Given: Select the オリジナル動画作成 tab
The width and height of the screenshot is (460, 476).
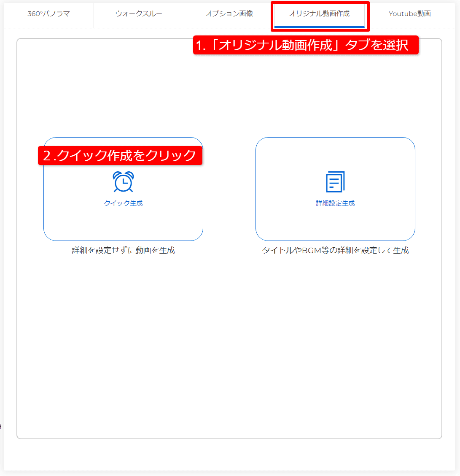Looking at the screenshot, I should point(319,14).
